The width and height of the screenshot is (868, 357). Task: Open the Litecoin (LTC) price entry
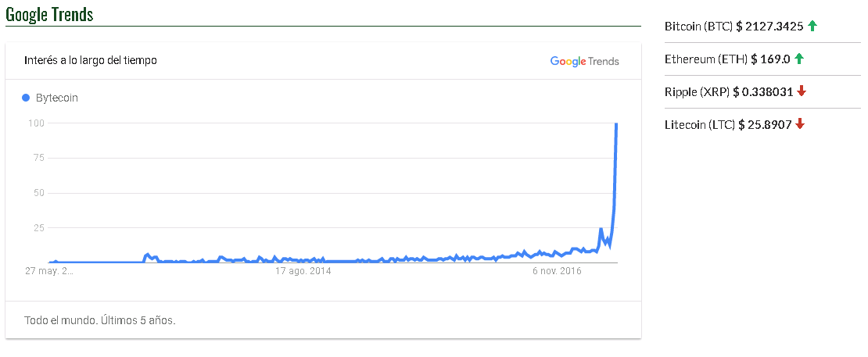(x=728, y=124)
